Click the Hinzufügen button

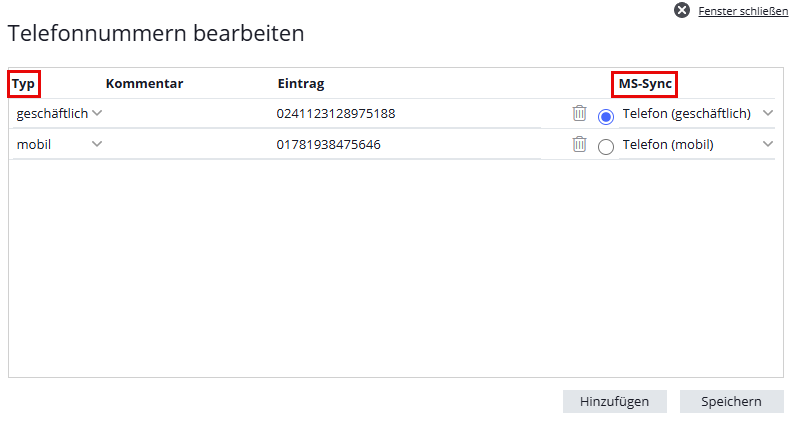614,401
